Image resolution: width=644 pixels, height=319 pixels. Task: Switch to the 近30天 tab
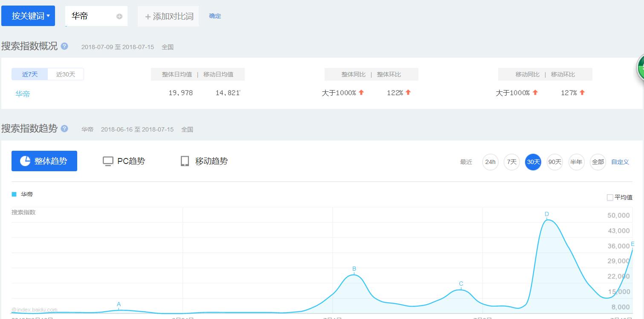[x=66, y=74]
